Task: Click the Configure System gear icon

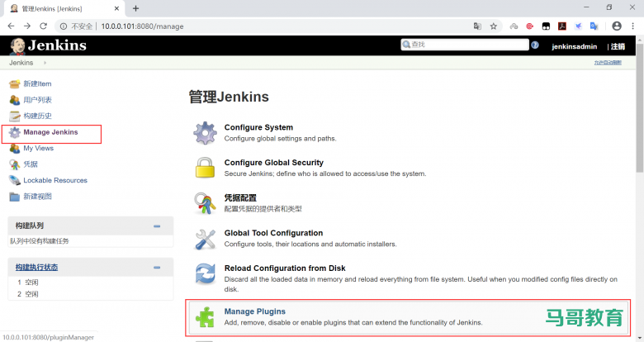Action: tap(205, 133)
